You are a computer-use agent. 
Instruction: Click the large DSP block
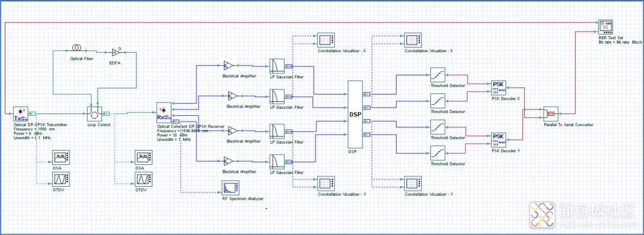coord(355,114)
